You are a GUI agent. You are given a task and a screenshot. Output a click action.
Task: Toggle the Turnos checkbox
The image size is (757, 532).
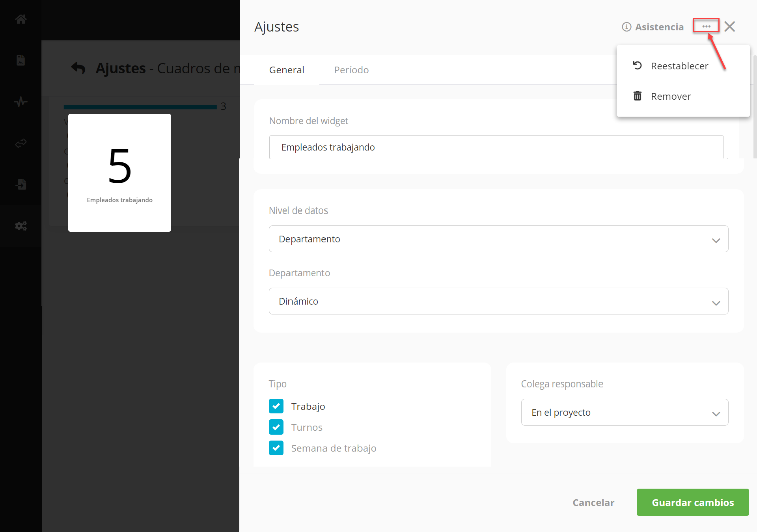(x=276, y=427)
